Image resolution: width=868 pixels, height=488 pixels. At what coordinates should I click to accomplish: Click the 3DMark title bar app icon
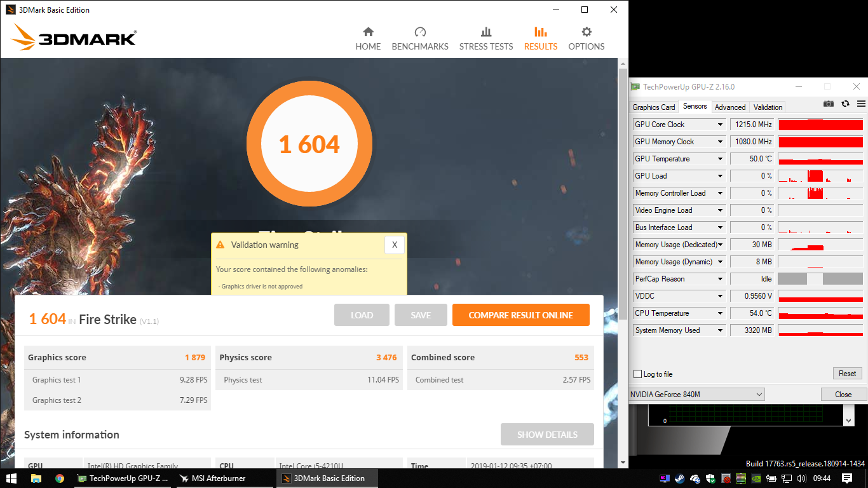click(10, 10)
